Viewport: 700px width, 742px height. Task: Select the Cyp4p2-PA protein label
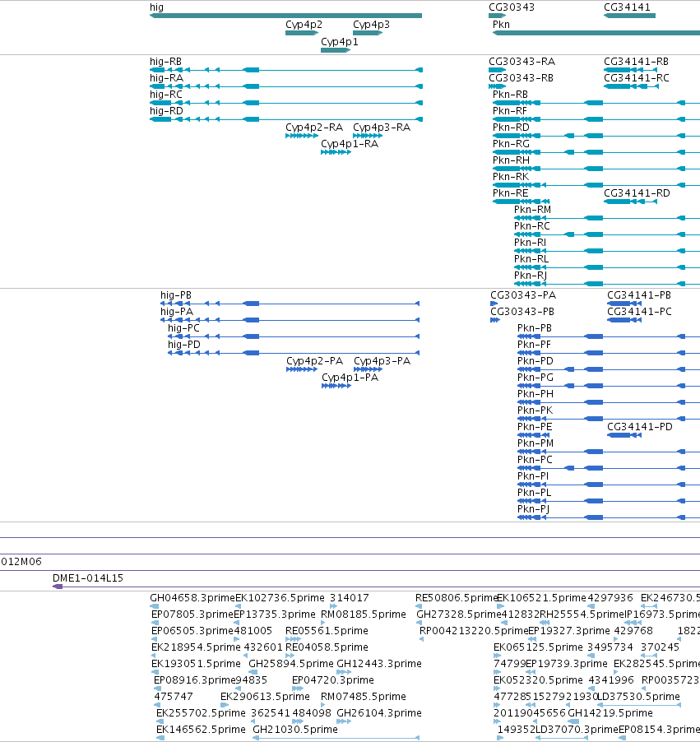pyautogui.click(x=315, y=361)
